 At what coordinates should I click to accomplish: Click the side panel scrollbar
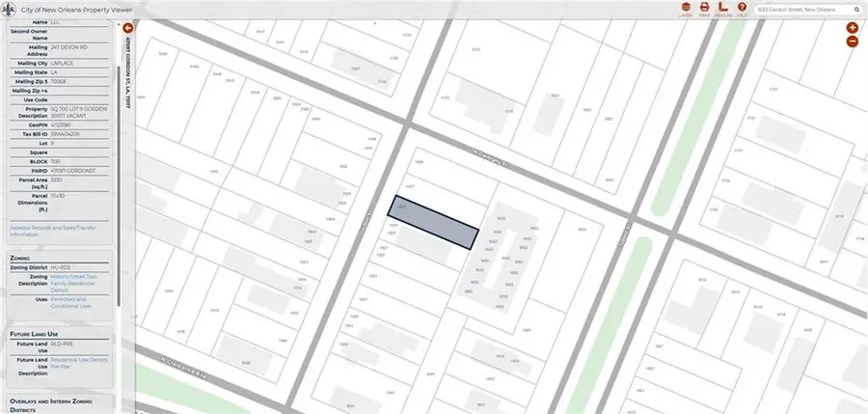coord(118,185)
